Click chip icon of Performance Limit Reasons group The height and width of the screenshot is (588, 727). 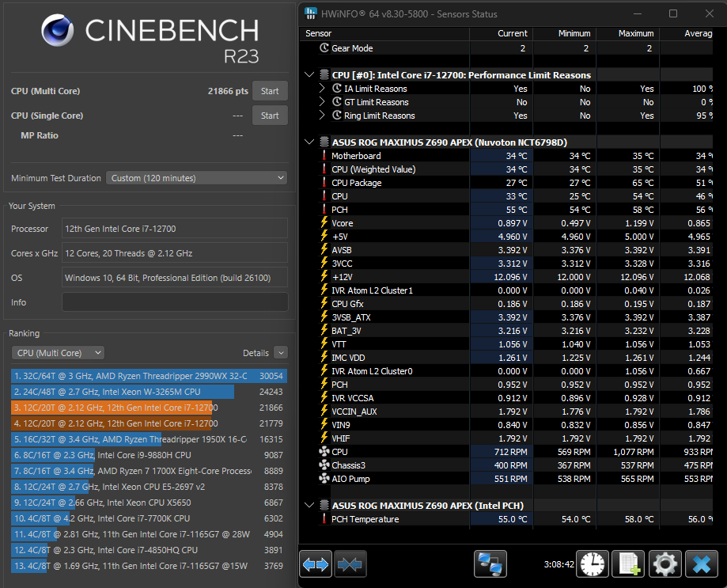[324, 74]
